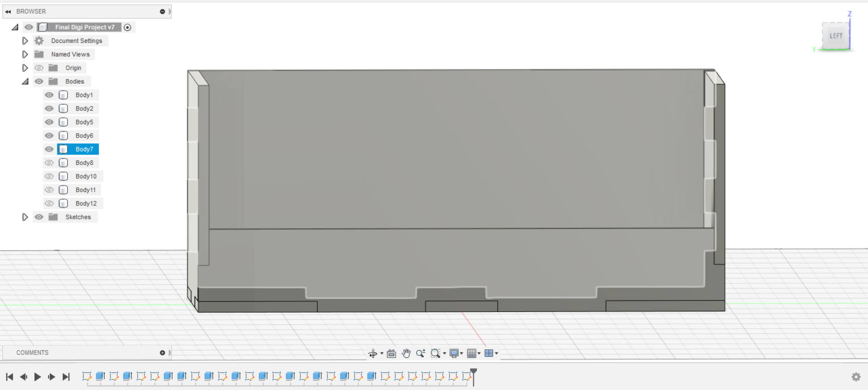Click the COMMENTS panel title
868x390 pixels.
[32, 352]
